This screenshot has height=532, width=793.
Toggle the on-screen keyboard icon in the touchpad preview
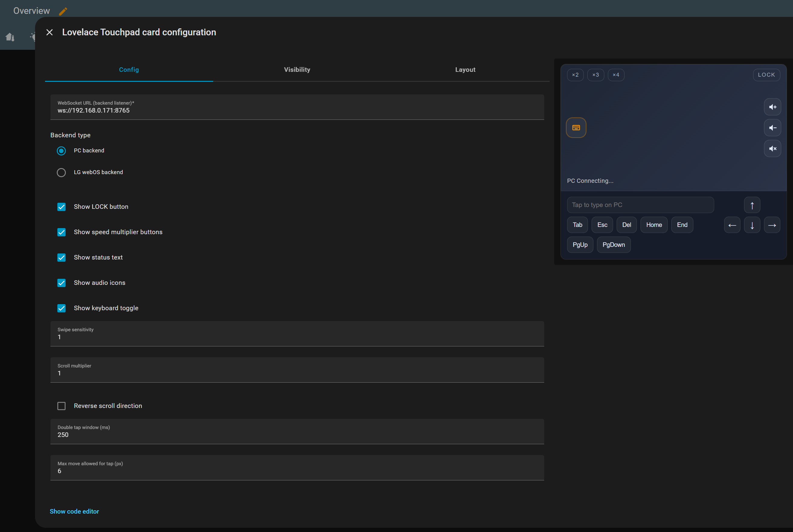click(576, 128)
